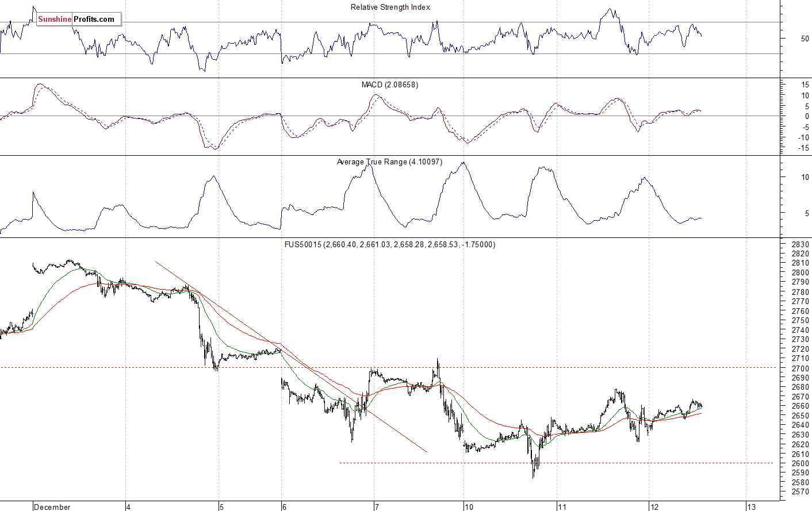Click the MACD 0 axis label

807,117
